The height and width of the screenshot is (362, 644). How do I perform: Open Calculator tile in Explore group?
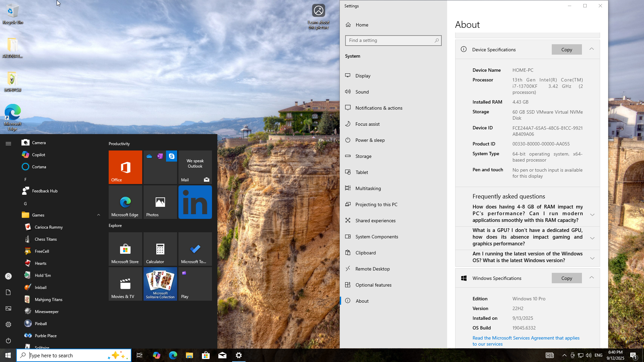(160, 249)
